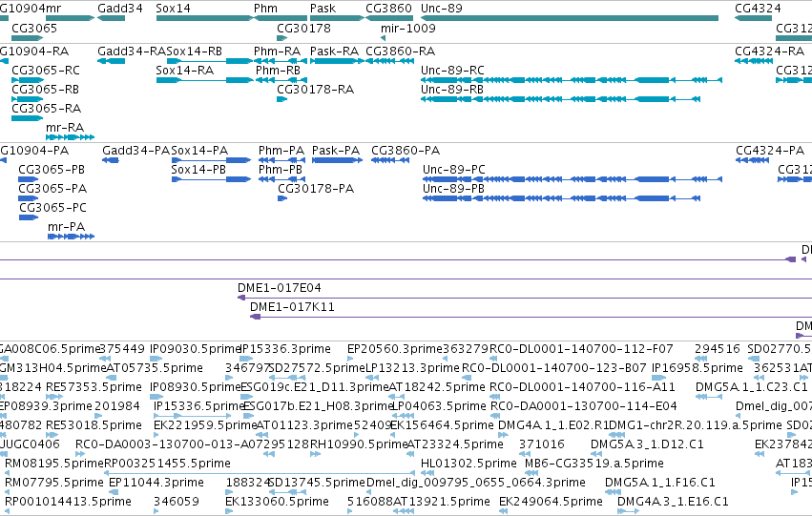
Task: Open EST AT05735.5prime
Action: tap(155, 368)
